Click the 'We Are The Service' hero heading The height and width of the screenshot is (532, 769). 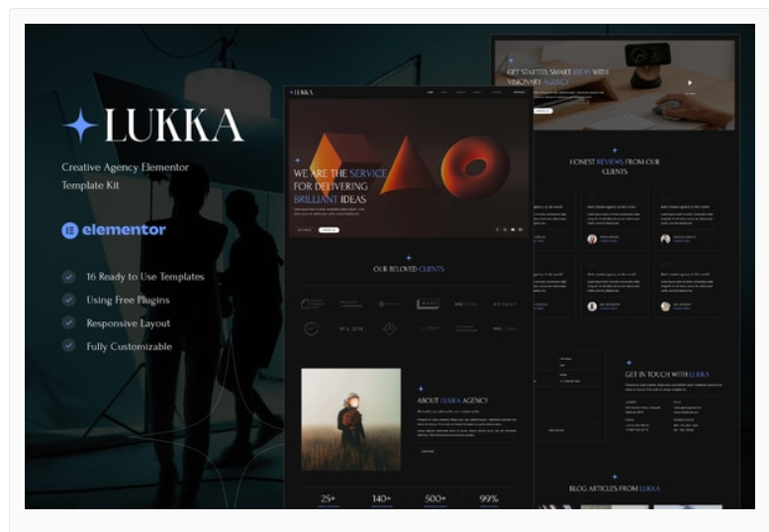[339, 186]
